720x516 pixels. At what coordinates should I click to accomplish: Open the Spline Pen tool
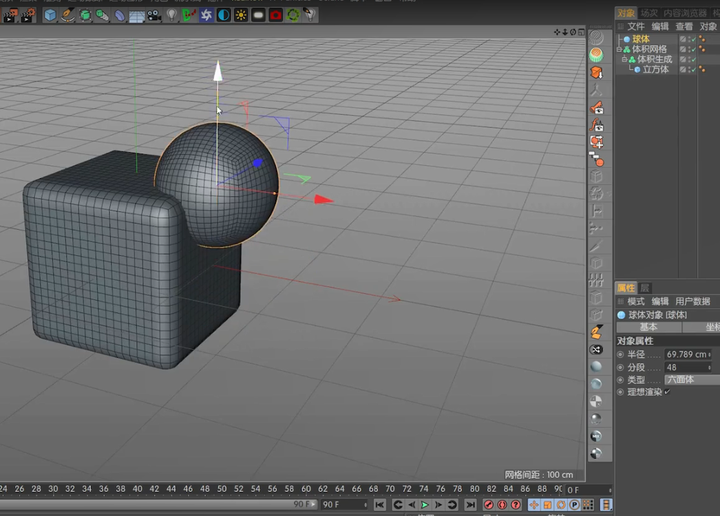[68, 15]
